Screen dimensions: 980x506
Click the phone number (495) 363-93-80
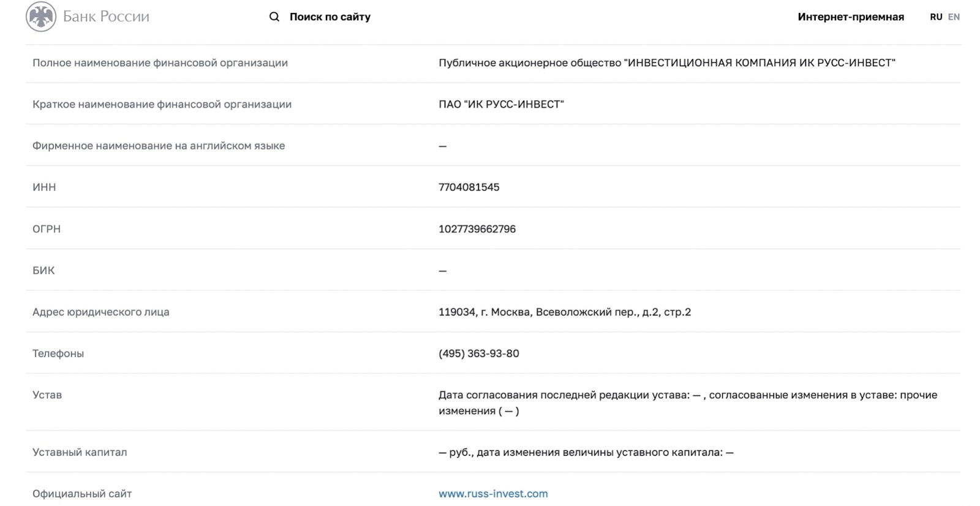tap(479, 353)
